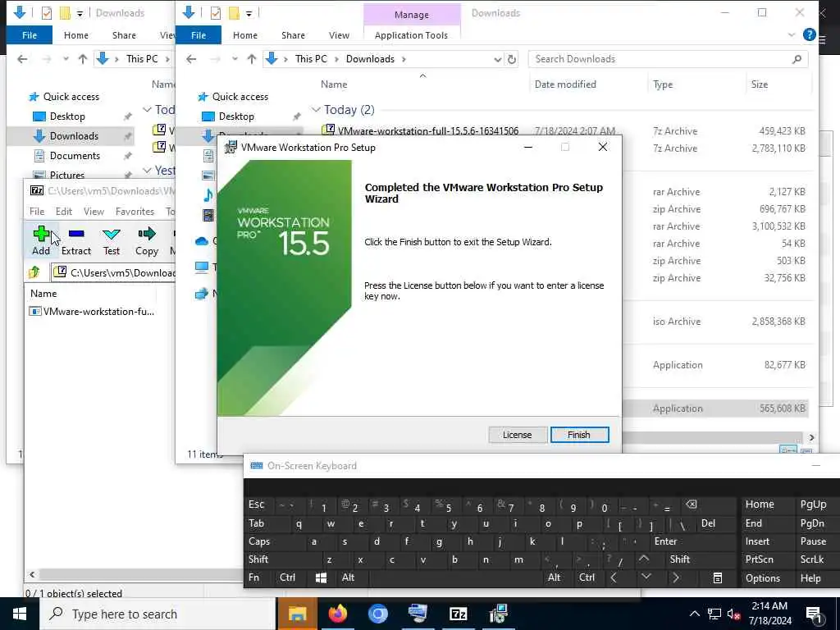The image size is (840, 630).
Task: Click the Network icon in front Explorer sidebar
Action: coord(202,294)
